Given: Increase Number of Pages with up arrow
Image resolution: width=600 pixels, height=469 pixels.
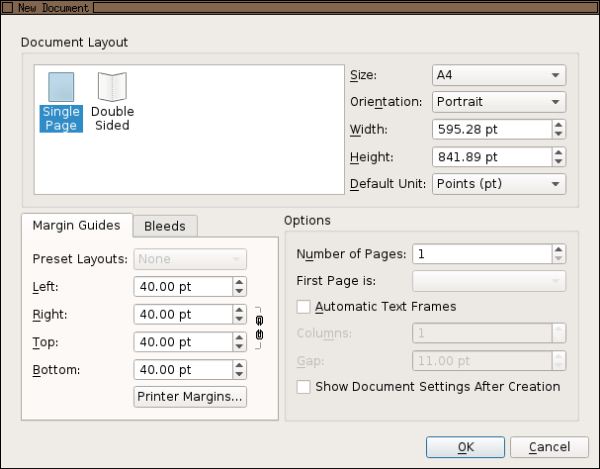Looking at the screenshot, I should point(558,250).
